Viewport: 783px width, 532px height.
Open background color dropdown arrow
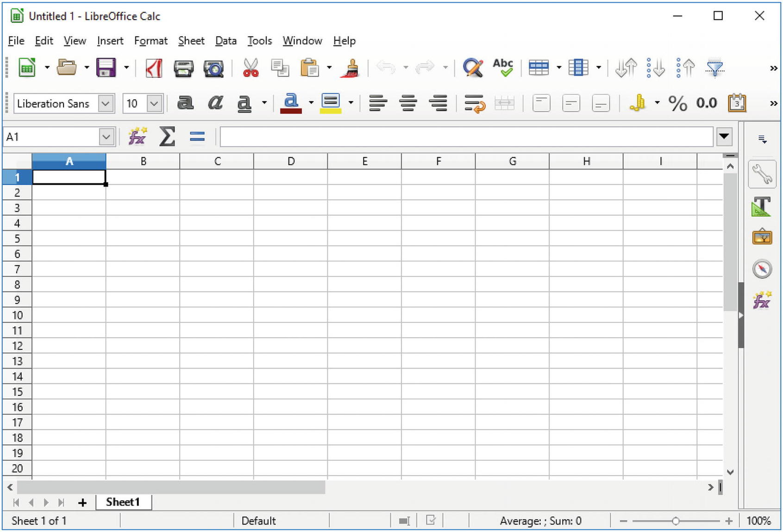tap(351, 103)
